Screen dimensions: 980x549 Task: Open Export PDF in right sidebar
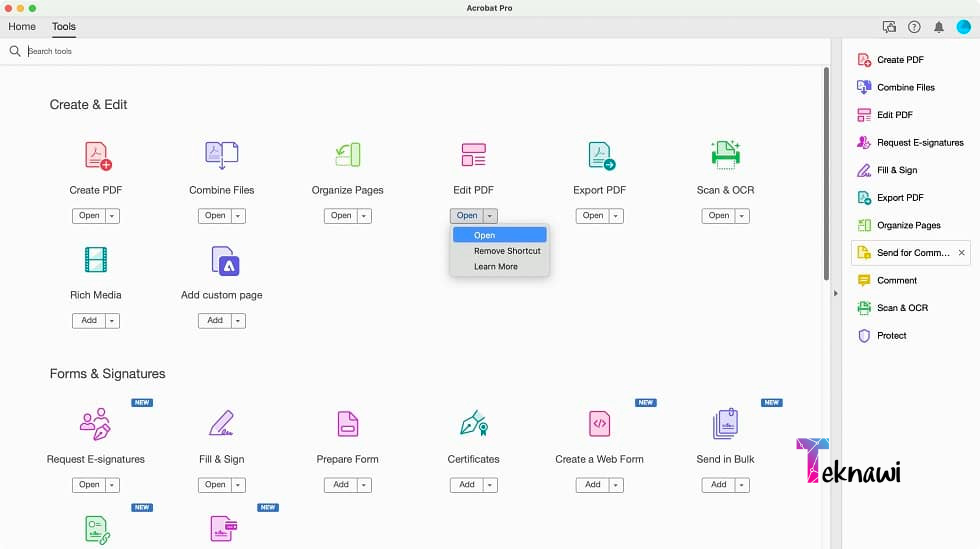coord(891,198)
